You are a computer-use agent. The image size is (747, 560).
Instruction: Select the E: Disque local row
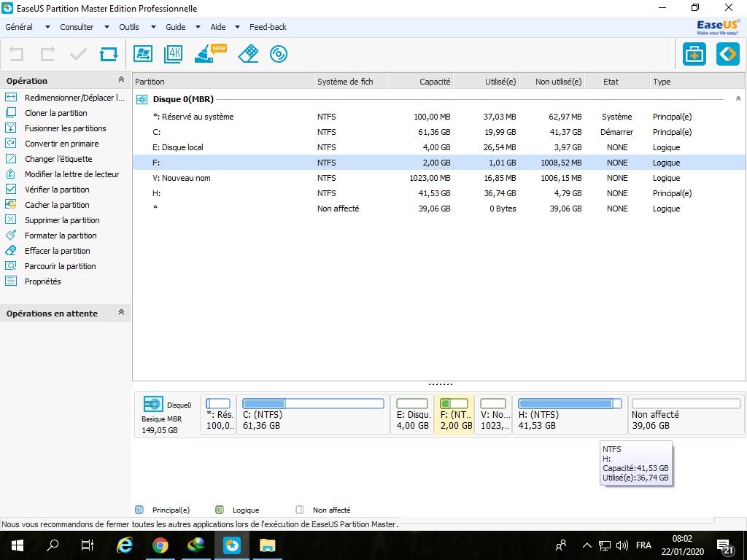(438, 147)
